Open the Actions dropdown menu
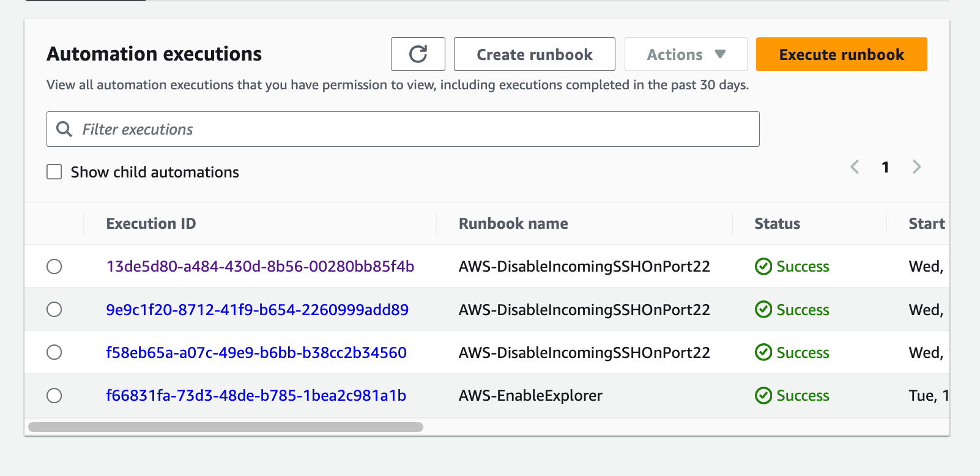 coord(686,54)
